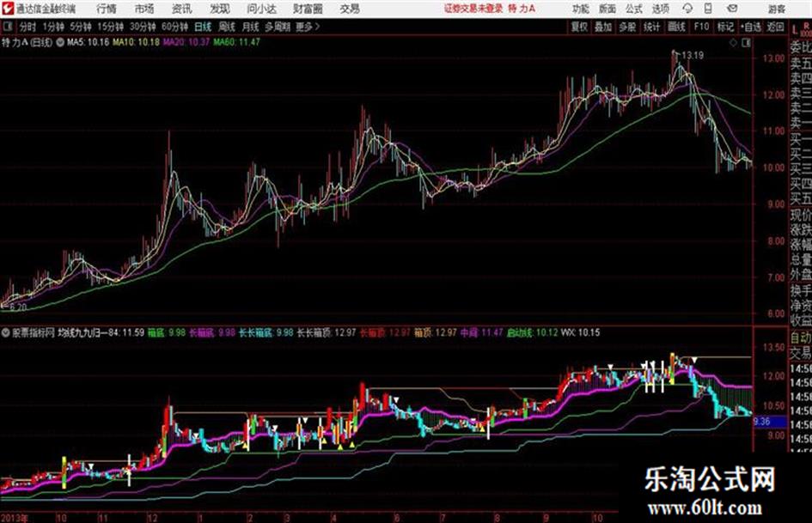Select the 月线 monthly period tab
Viewport: 812px width, 523px height.
[251, 27]
